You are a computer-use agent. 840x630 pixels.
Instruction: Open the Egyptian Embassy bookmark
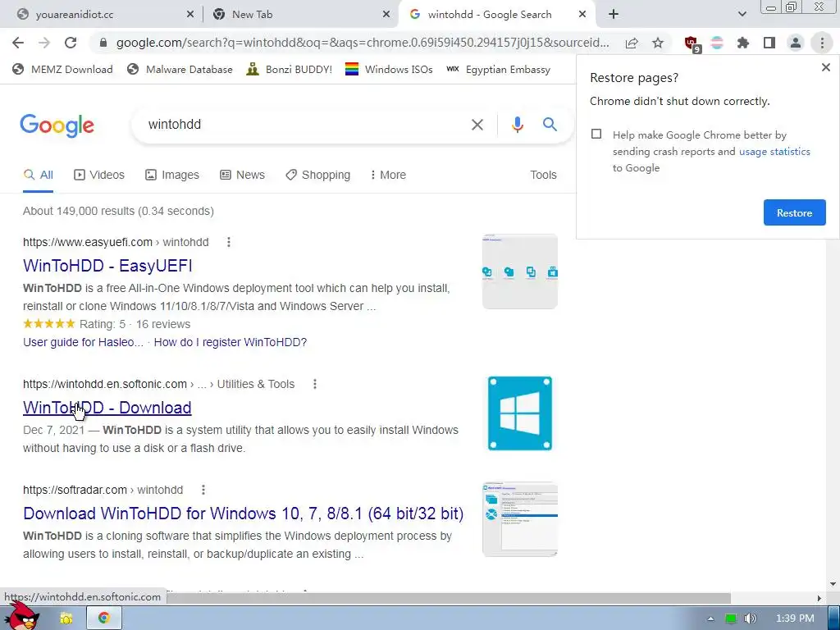point(498,69)
